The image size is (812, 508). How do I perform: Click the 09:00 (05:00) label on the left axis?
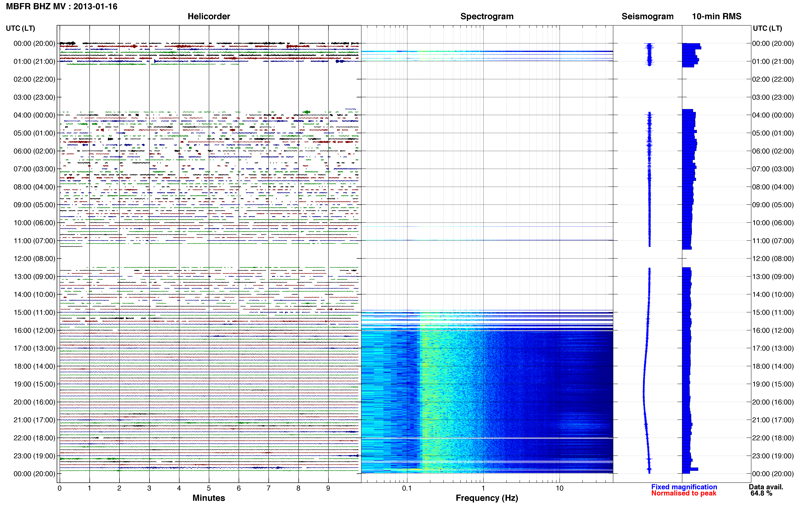tap(34, 205)
